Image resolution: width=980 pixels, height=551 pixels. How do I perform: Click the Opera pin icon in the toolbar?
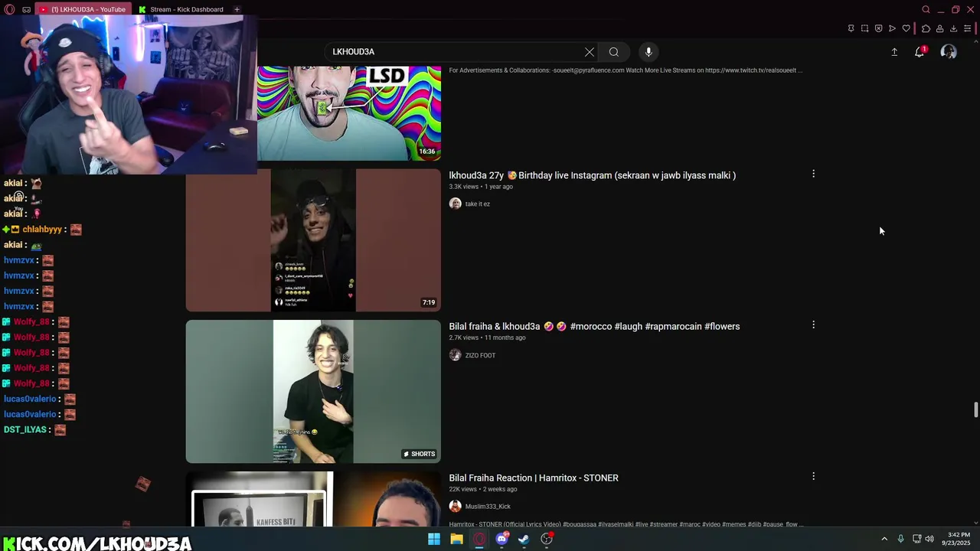851,28
